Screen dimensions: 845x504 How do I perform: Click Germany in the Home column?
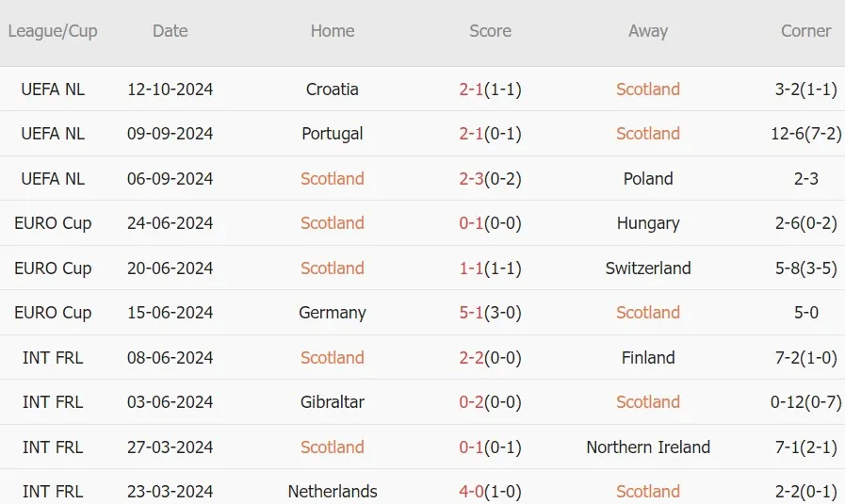[x=332, y=313]
